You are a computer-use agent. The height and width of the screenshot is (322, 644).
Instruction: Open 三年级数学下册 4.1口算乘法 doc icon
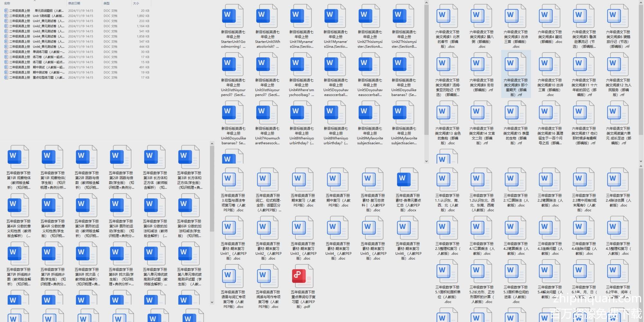pos(481,227)
